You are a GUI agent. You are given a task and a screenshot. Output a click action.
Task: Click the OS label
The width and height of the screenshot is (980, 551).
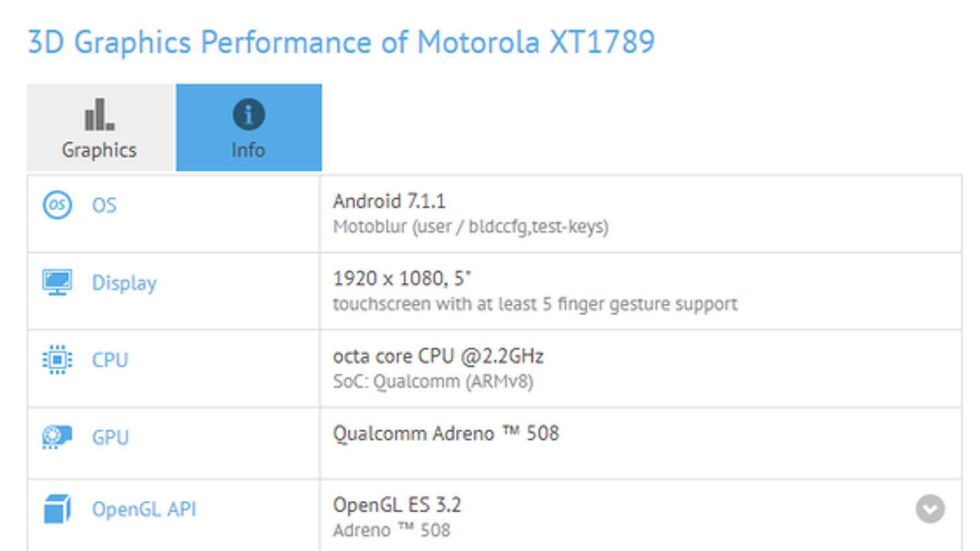coord(104,205)
